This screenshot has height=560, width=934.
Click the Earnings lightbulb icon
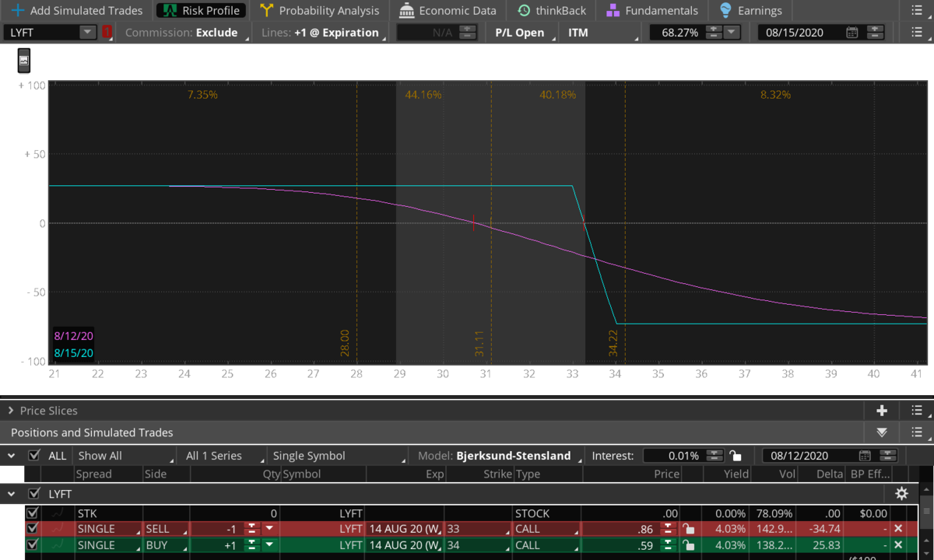point(725,11)
